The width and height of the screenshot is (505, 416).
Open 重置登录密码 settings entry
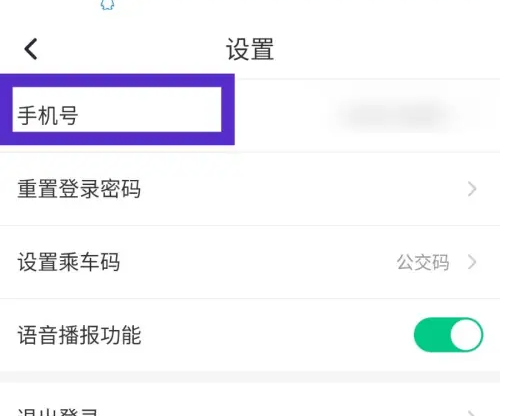pos(250,189)
